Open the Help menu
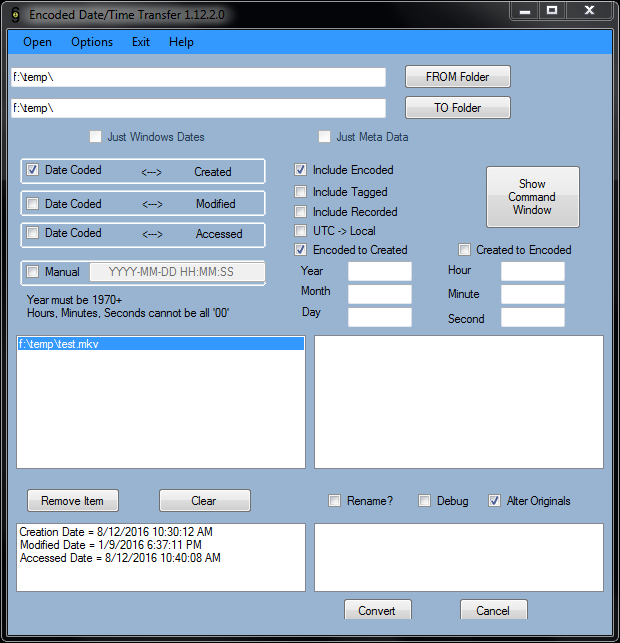The height and width of the screenshot is (643, 620). [x=181, y=42]
